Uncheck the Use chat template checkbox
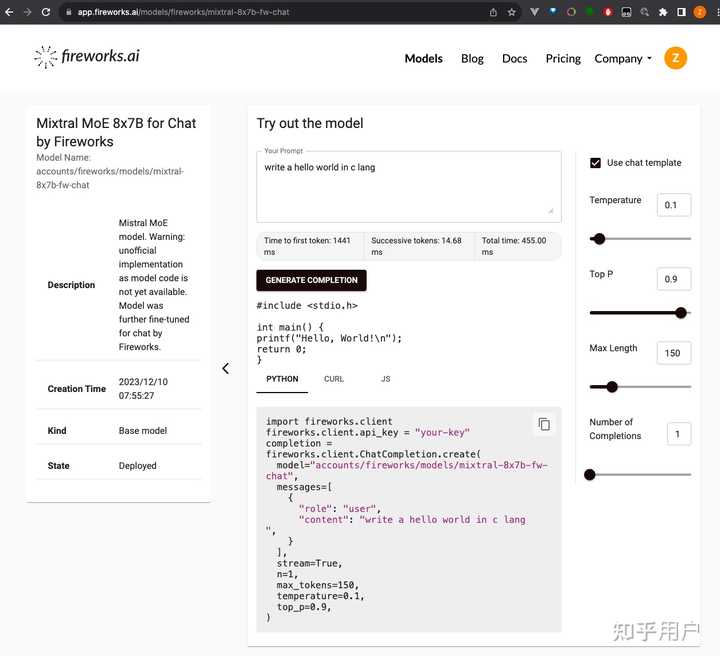 (596, 163)
